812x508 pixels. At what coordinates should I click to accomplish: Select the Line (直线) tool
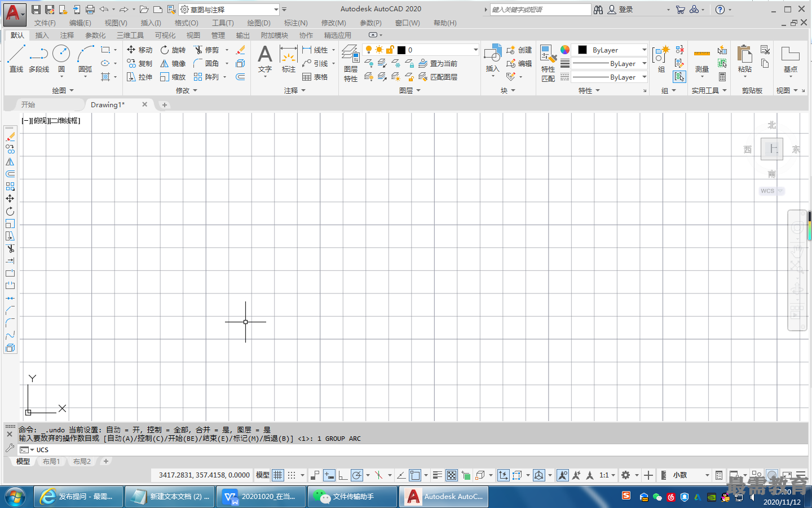click(16, 59)
